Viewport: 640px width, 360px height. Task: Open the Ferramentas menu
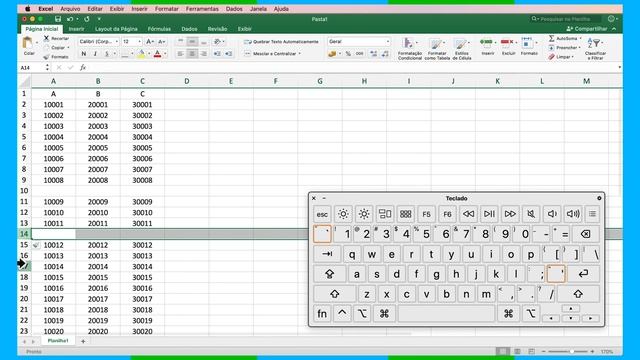(x=202, y=9)
